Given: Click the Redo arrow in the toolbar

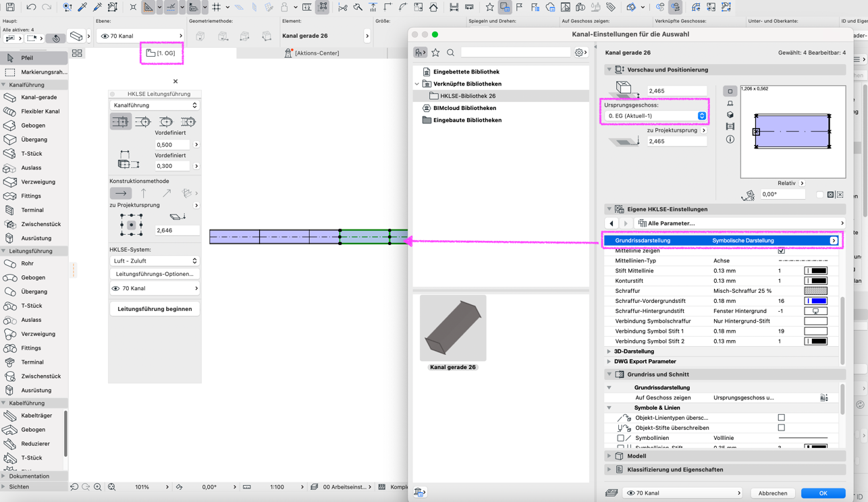Looking at the screenshot, I should (47, 7).
